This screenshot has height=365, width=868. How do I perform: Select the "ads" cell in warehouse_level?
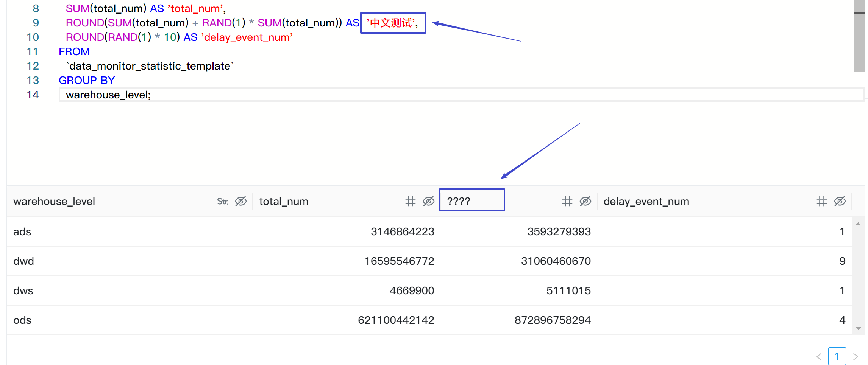[22, 231]
